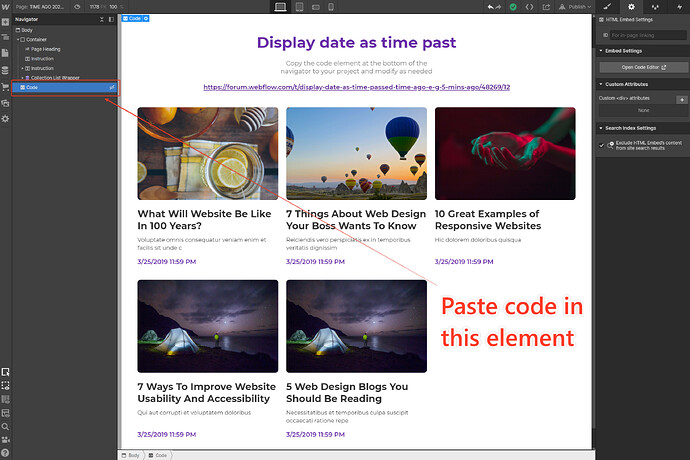Collapse all in Navigator panel
The width and height of the screenshot is (690, 460).
tap(102, 19)
